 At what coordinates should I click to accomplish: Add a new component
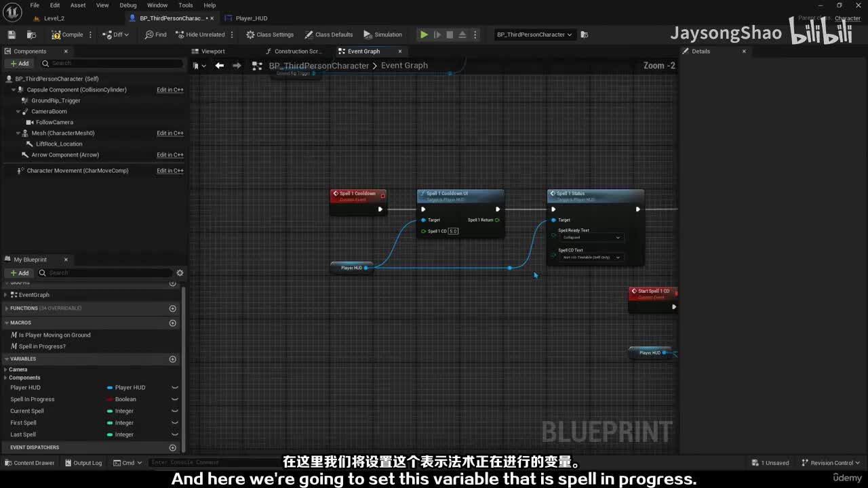click(x=19, y=64)
